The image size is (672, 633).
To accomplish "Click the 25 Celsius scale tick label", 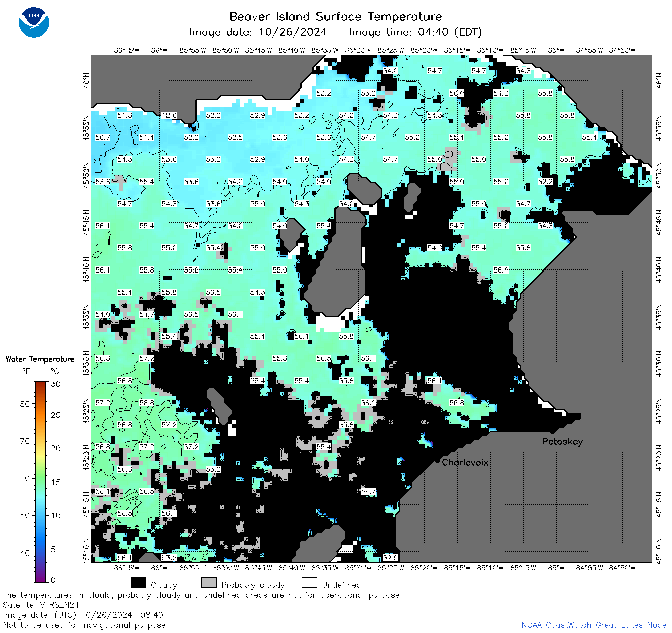I will click(56, 415).
